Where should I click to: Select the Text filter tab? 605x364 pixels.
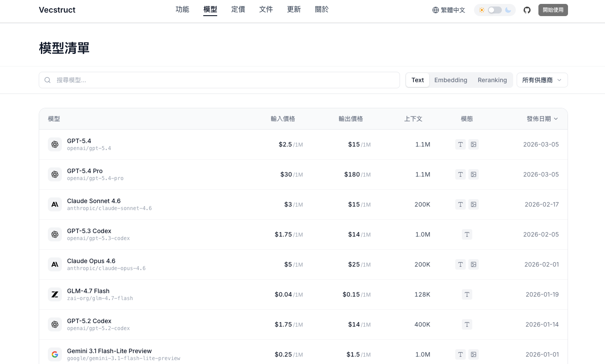point(418,80)
